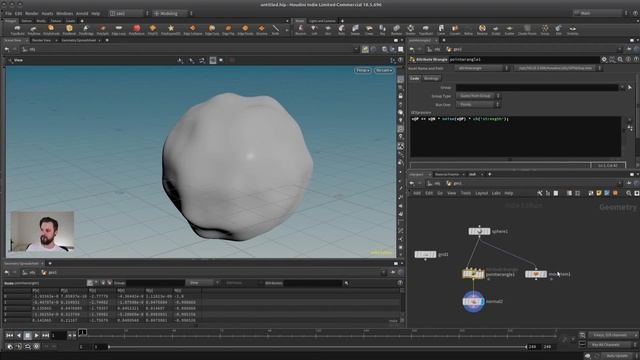Open the parameter pane gear menu

click(x=604, y=60)
